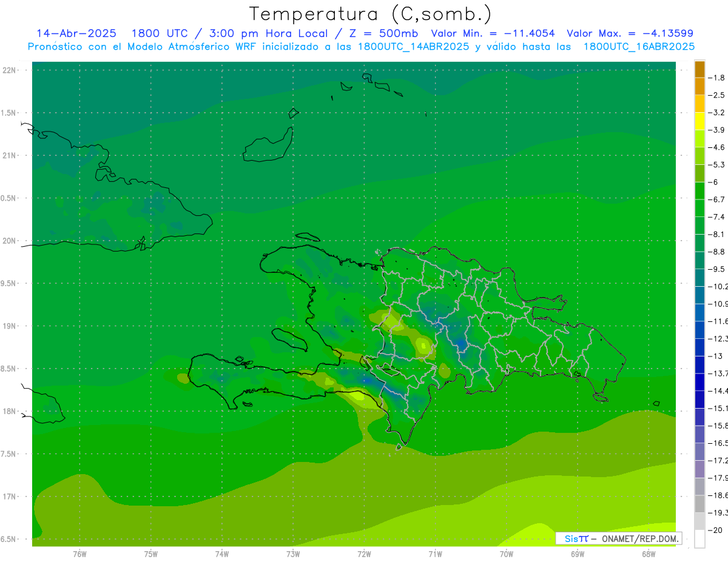Image resolution: width=728 pixels, height=562 pixels.
Task: Select the '14-Abr-2025' date text
Action: tap(76, 33)
